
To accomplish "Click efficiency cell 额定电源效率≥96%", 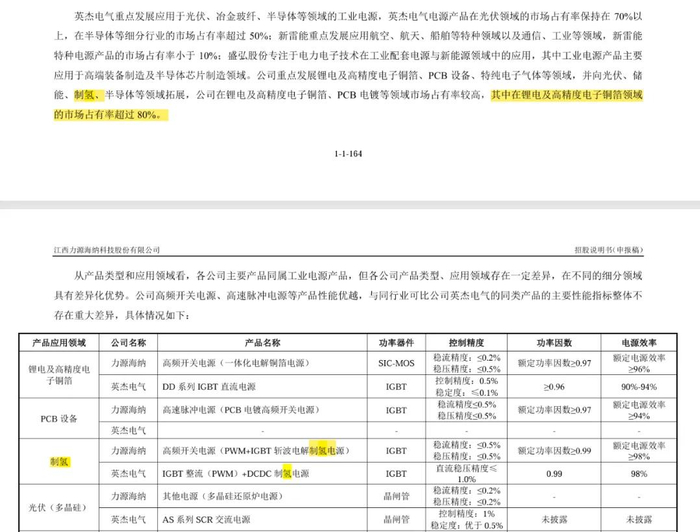I will click(x=639, y=363).
